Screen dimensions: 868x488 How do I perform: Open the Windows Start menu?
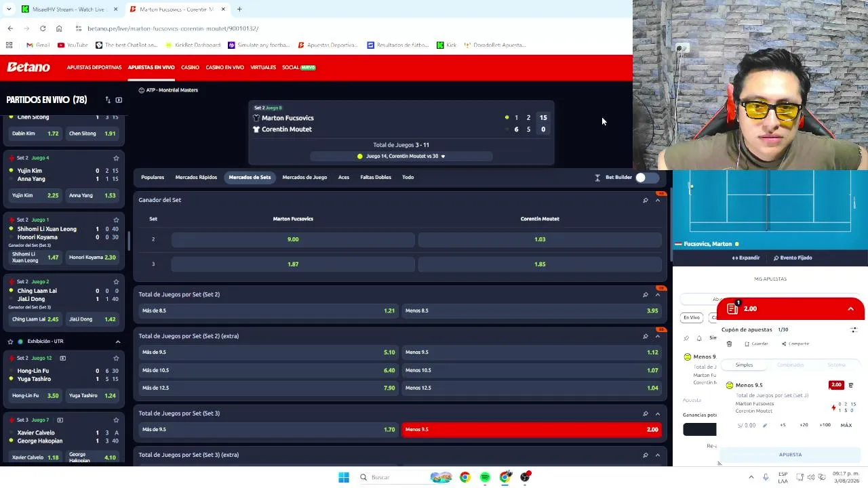[344, 477]
